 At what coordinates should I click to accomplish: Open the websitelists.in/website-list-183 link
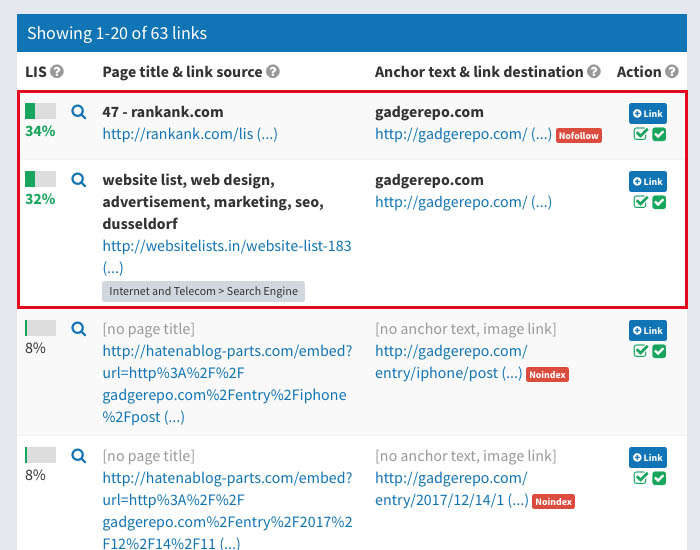[227, 257]
